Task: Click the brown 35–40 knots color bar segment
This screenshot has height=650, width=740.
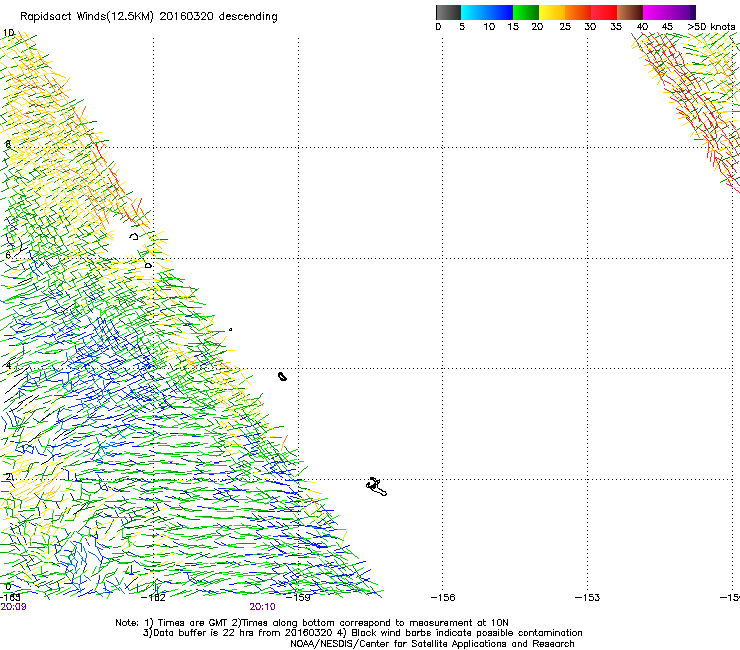Action: click(x=630, y=12)
